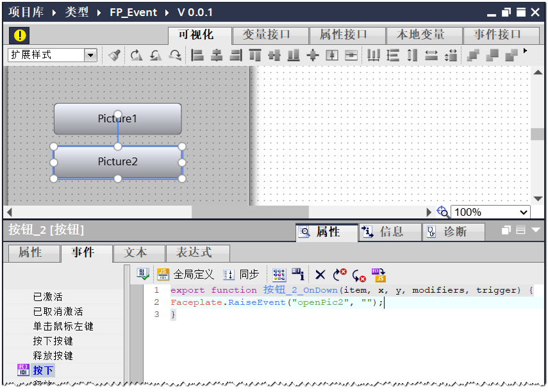Image resolution: width=548 pixels, height=392 pixels.
Task: Click the script syntax check icon
Action: [x=143, y=274]
